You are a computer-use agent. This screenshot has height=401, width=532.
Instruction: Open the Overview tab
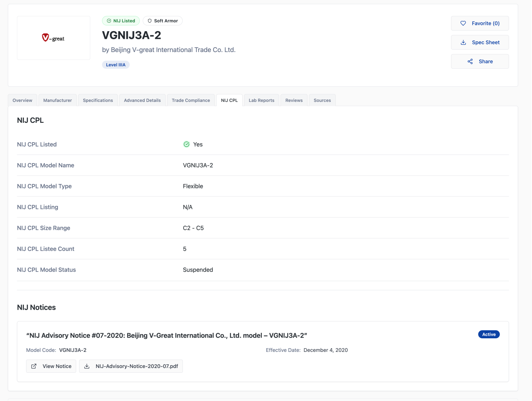click(22, 100)
